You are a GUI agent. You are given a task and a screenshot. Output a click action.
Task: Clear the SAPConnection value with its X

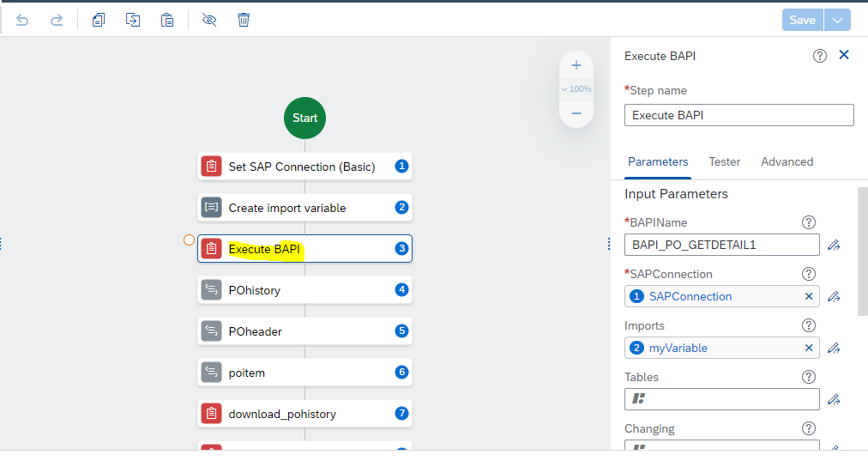tap(809, 296)
